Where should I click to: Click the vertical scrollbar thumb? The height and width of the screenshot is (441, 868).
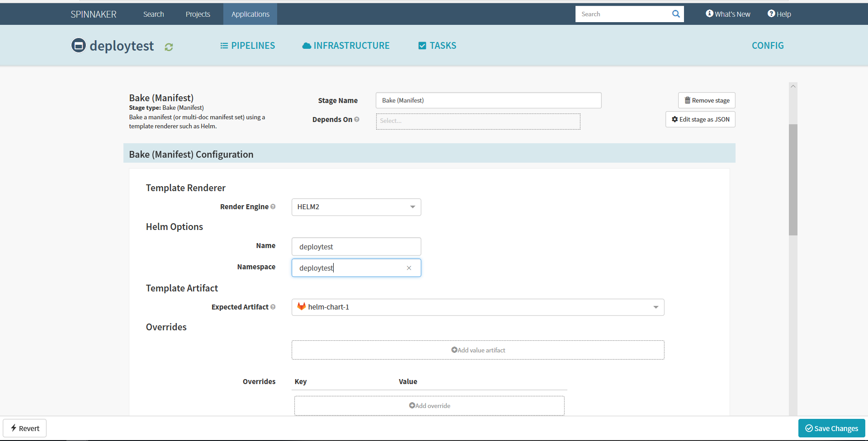coord(793,179)
